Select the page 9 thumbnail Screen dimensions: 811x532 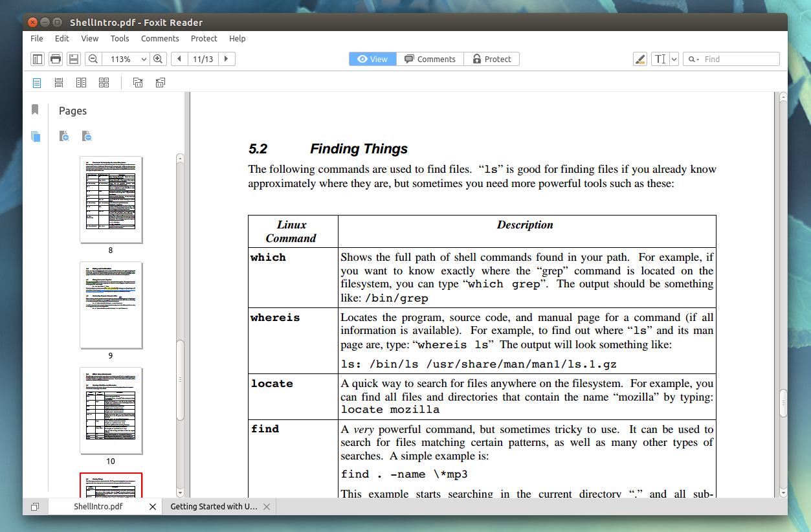click(110, 305)
